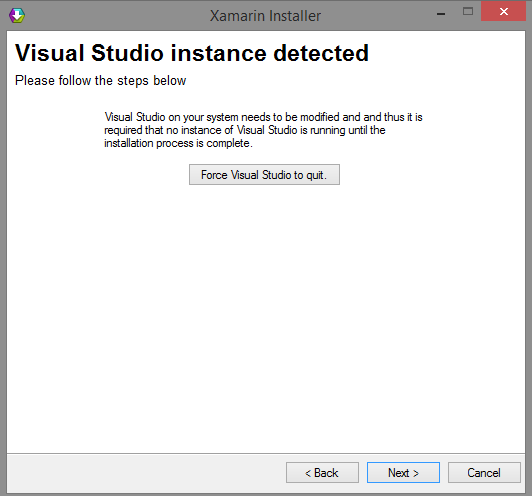The width and height of the screenshot is (532, 496).
Task: Click the word 'detected' in the heading
Action: point(321,53)
